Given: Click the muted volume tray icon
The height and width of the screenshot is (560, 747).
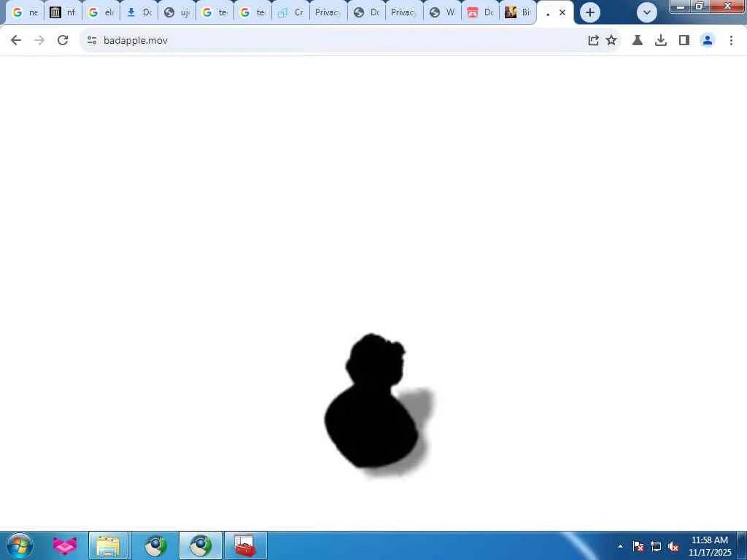Looking at the screenshot, I should coord(673,546).
